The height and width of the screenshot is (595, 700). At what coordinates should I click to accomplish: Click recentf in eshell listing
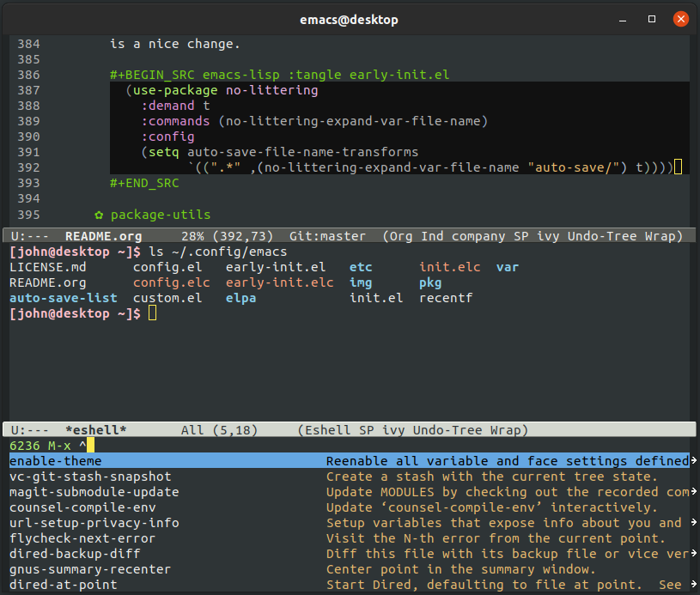tap(446, 298)
